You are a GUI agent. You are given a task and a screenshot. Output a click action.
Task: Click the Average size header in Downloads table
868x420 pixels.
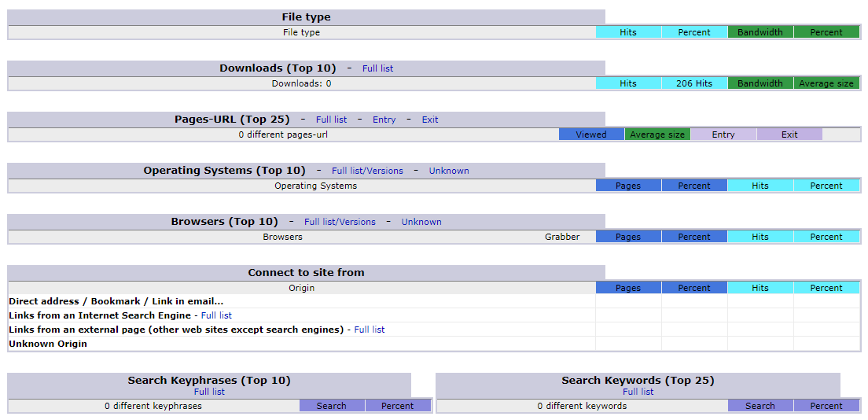click(826, 83)
